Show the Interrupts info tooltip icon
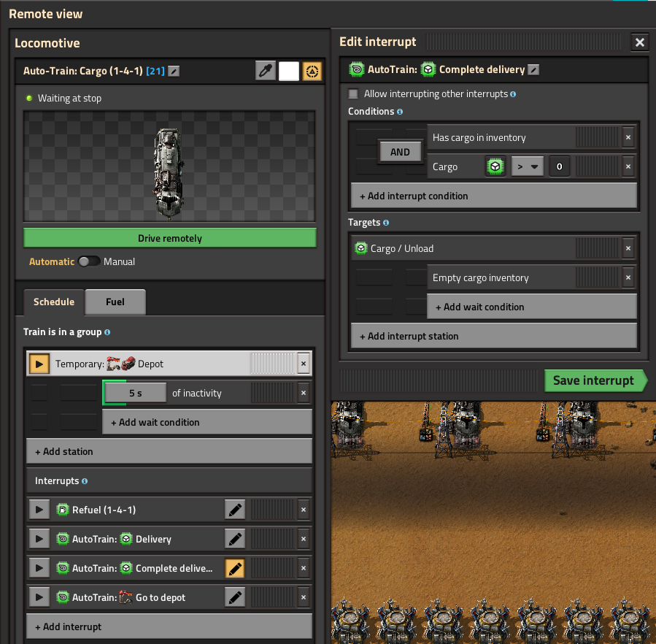The image size is (656, 644). [85, 481]
